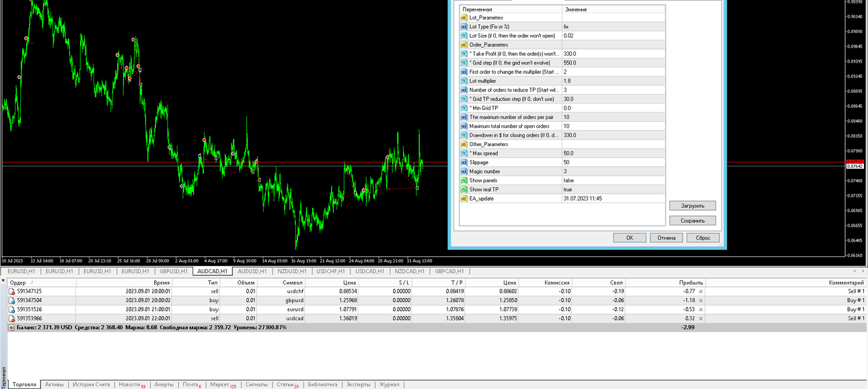Click the Show real TP boolean icon

pyautogui.click(x=464, y=190)
